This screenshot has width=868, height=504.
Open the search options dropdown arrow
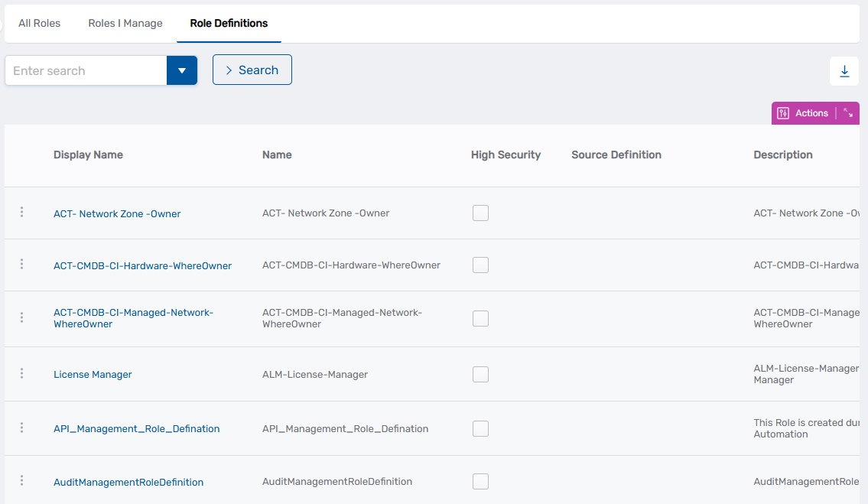pyautogui.click(x=182, y=70)
